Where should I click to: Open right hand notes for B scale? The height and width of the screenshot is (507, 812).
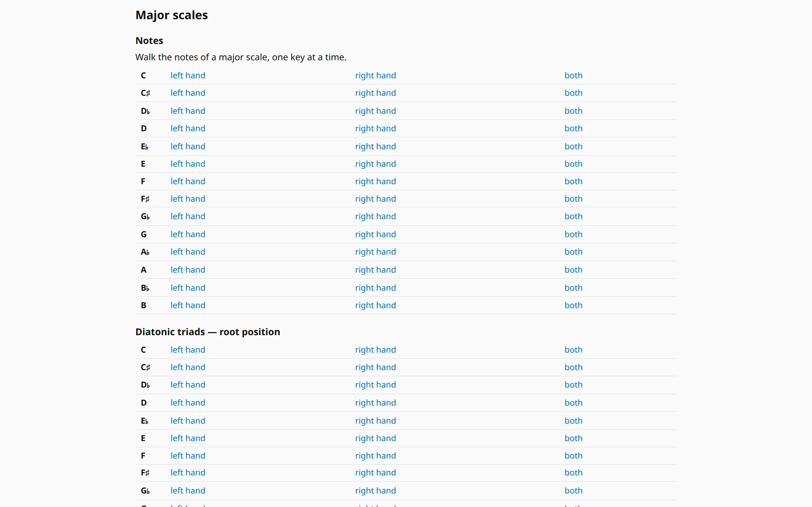click(376, 306)
